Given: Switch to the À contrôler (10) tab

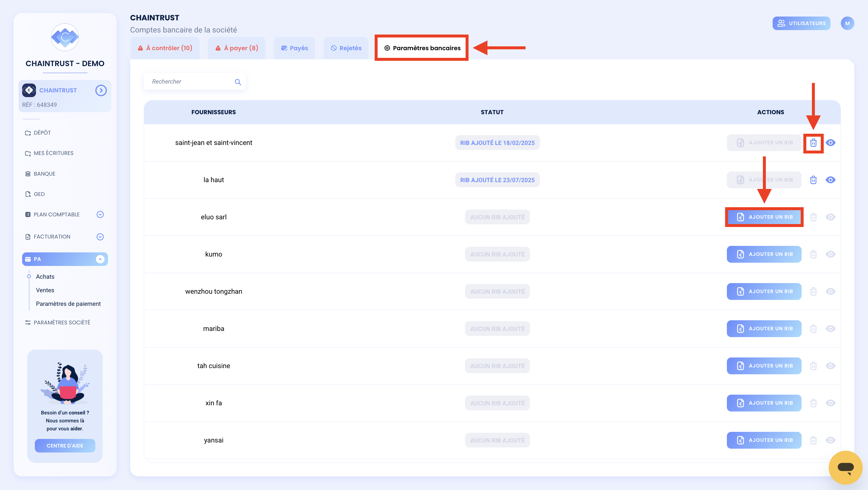Looking at the screenshot, I should tap(165, 48).
